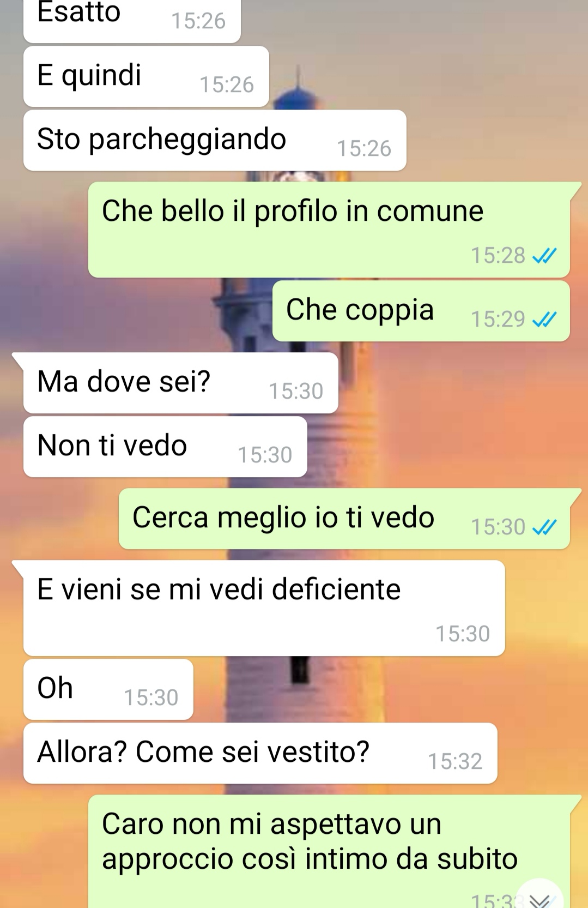Tap the read ticks on 'Che bello il profilo in comune'
Viewport: 588px width, 908px height.
click(x=544, y=255)
